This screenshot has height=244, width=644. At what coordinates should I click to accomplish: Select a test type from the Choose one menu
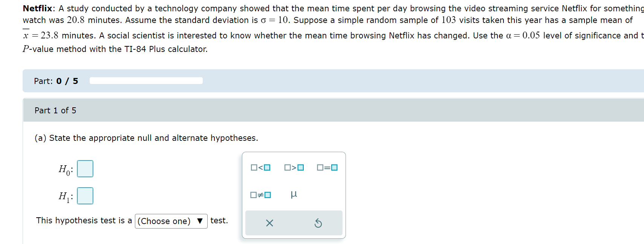click(171, 221)
